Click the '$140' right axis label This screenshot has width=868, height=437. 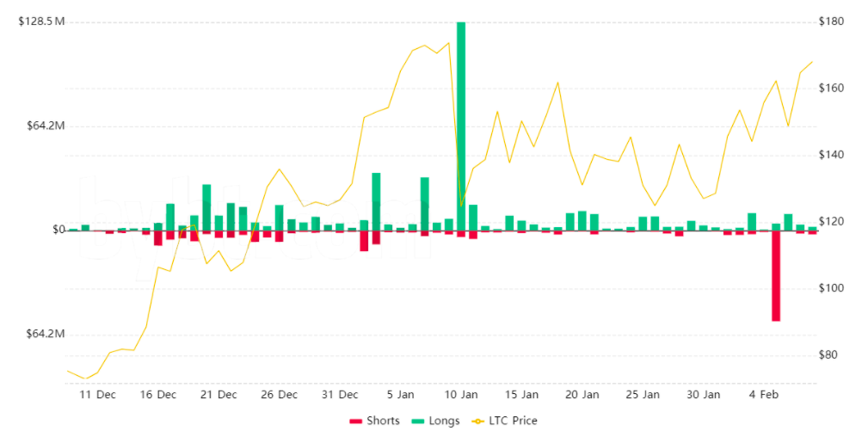click(832, 155)
